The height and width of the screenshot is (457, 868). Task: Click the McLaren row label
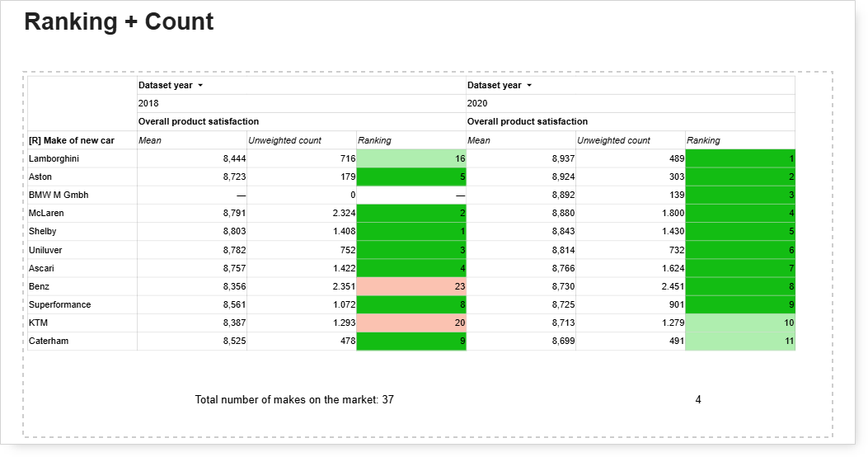click(x=46, y=214)
